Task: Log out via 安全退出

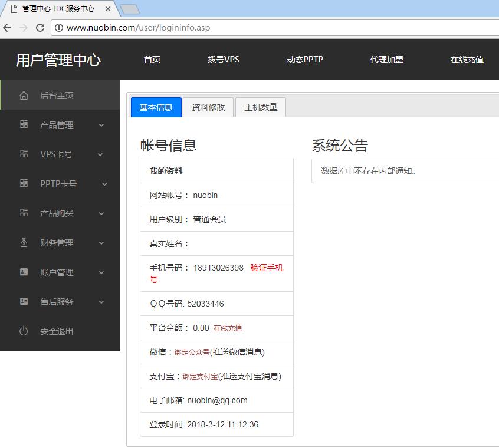Action: point(60,331)
